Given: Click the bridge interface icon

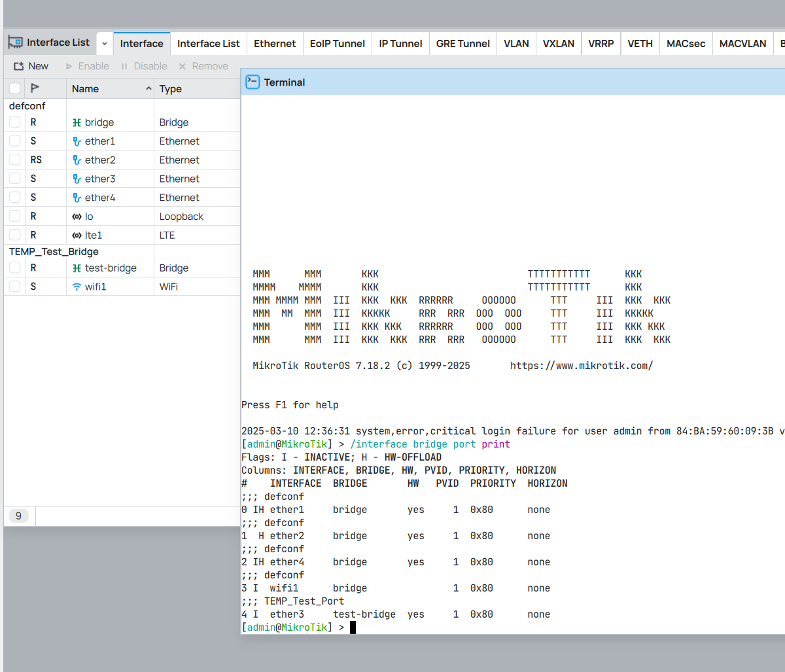Looking at the screenshot, I should [77, 122].
